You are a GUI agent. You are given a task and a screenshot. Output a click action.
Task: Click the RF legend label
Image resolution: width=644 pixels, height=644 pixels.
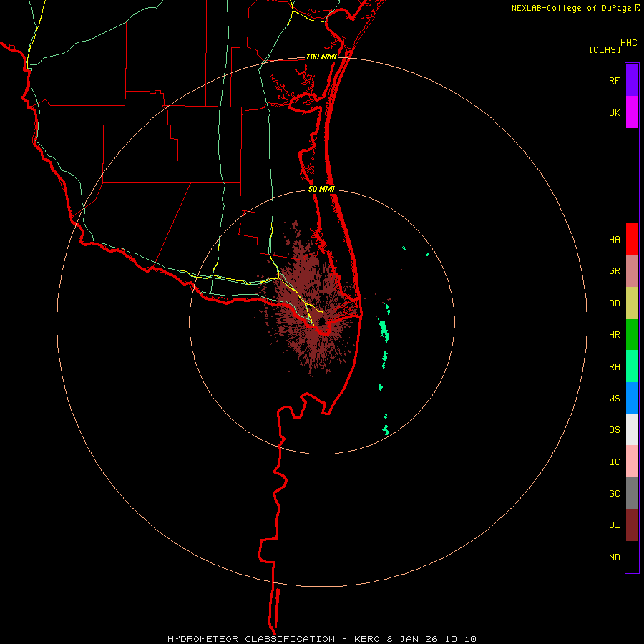pos(615,80)
